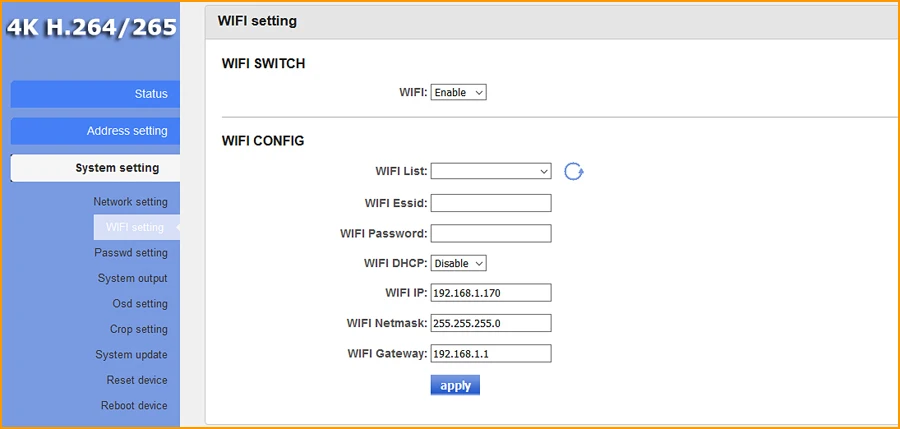
Task: Open Network setting submenu
Action: pyautogui.click(x=130, y=202)
